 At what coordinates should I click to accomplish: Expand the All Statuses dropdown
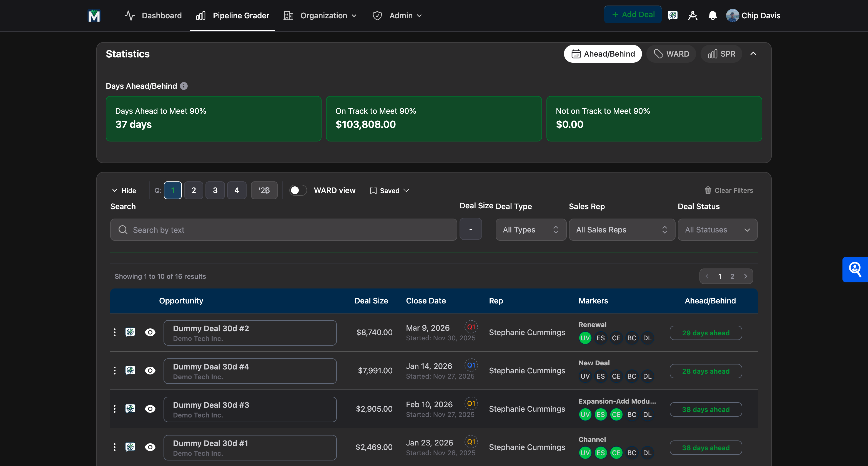point(718,230)
